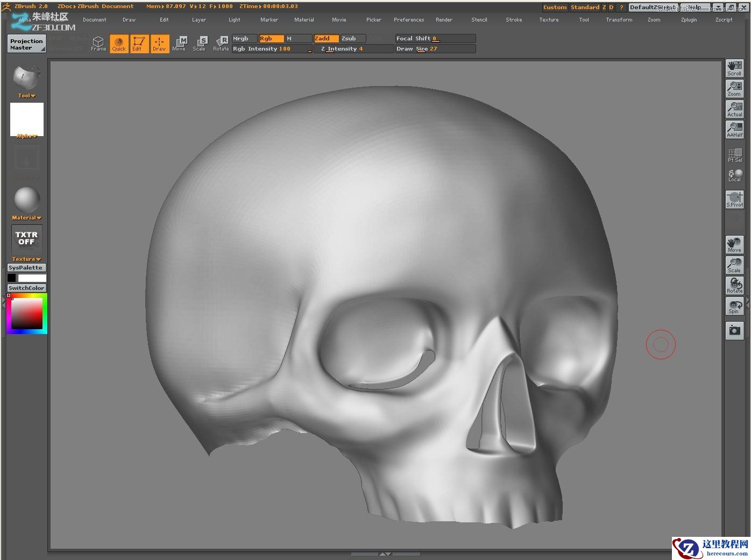Click the Projection Master button

point(26,44)
